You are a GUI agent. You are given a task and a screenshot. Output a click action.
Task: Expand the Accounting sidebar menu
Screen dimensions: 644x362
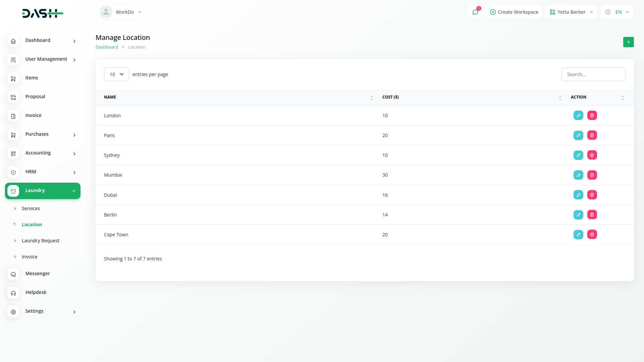click(43, 153)
